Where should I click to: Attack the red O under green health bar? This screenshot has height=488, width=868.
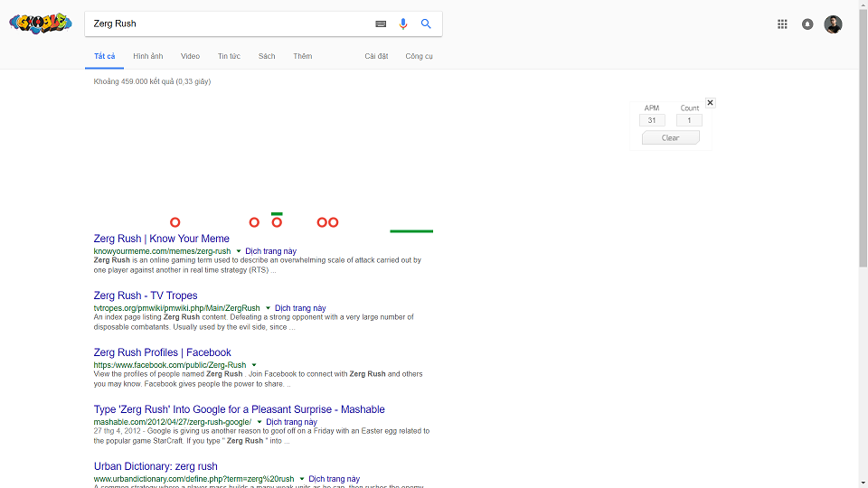pyautogui.click(x=277, y=222)
